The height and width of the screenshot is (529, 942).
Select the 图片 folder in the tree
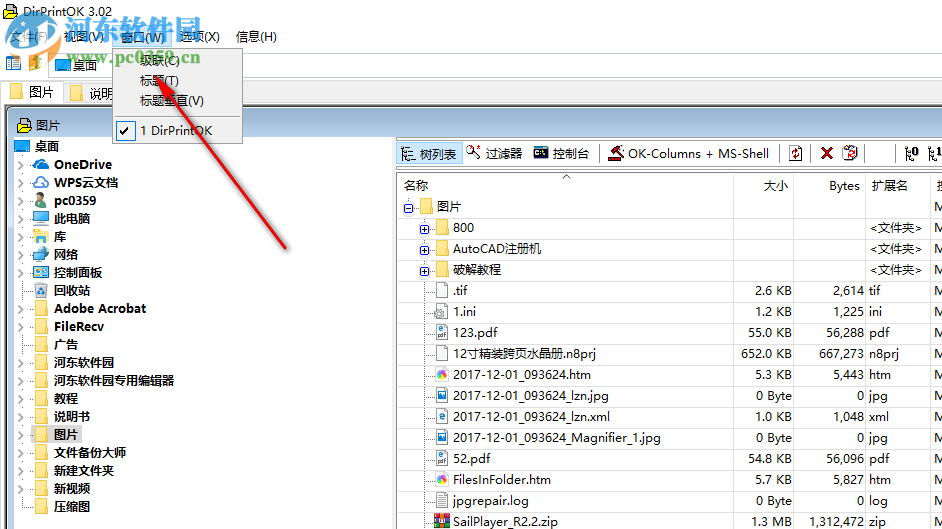(65, 435)
